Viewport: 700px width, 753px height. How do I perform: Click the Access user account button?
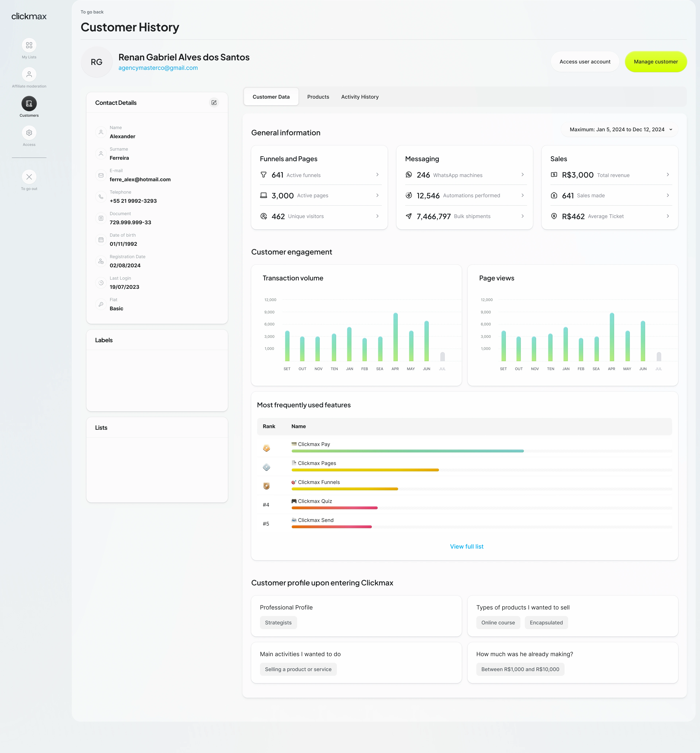tap(584, 62)
